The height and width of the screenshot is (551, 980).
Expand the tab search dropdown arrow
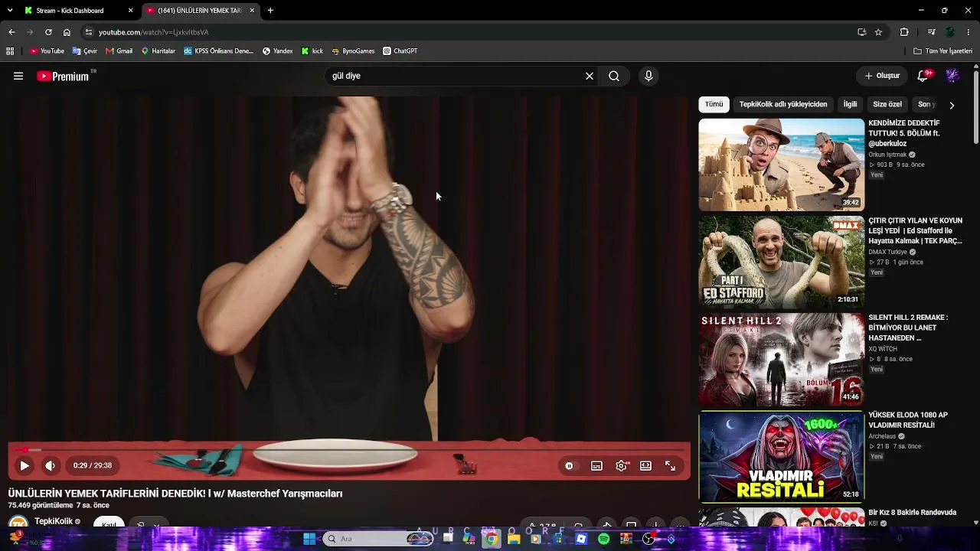[x=10, y=11]
